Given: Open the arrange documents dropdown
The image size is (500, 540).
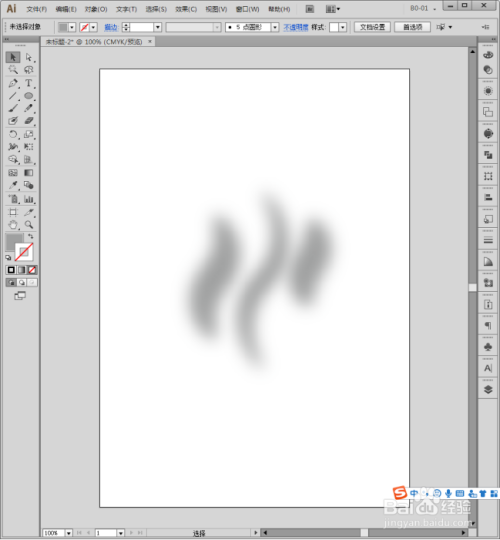Looking at the screenshot, I should [333, 9].
